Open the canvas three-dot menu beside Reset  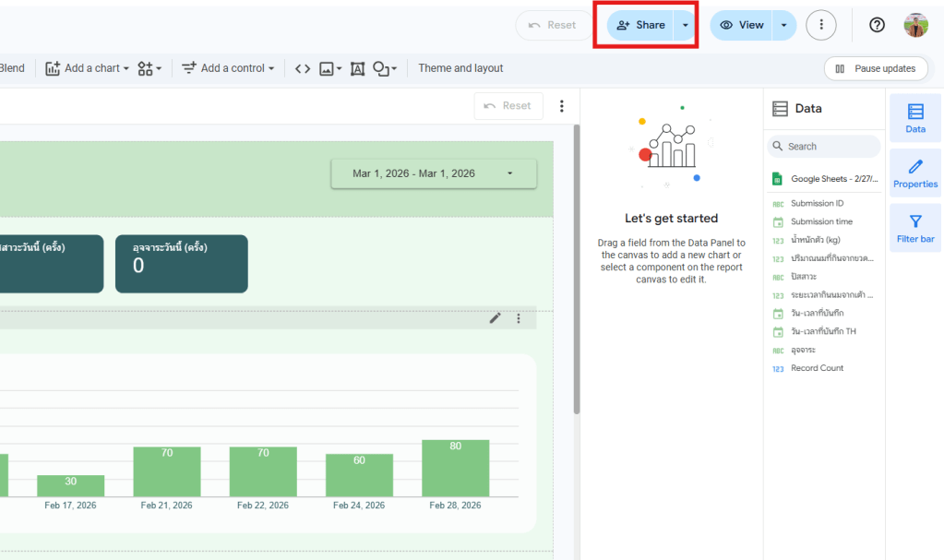pos(561,106)
